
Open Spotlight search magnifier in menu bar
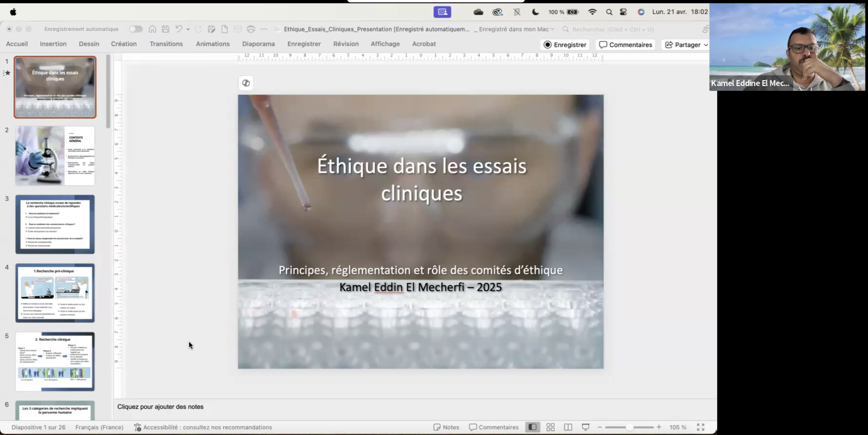tap(609, 12)
